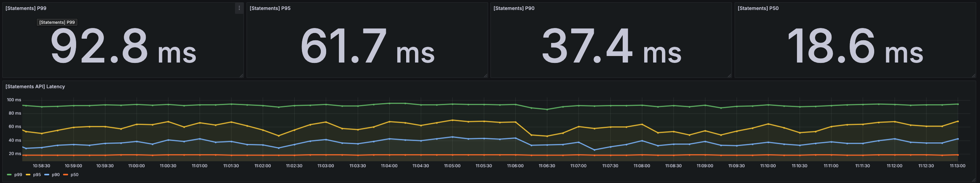Toggle the p99 series in the legend
The width and height of the screenshot is (980, 183).
point(18,175)
